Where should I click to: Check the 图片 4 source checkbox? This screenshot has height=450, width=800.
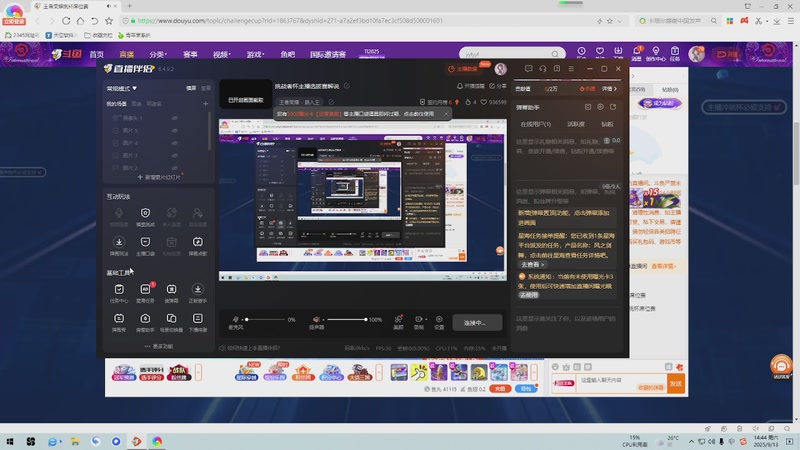[x=116, y=143]
